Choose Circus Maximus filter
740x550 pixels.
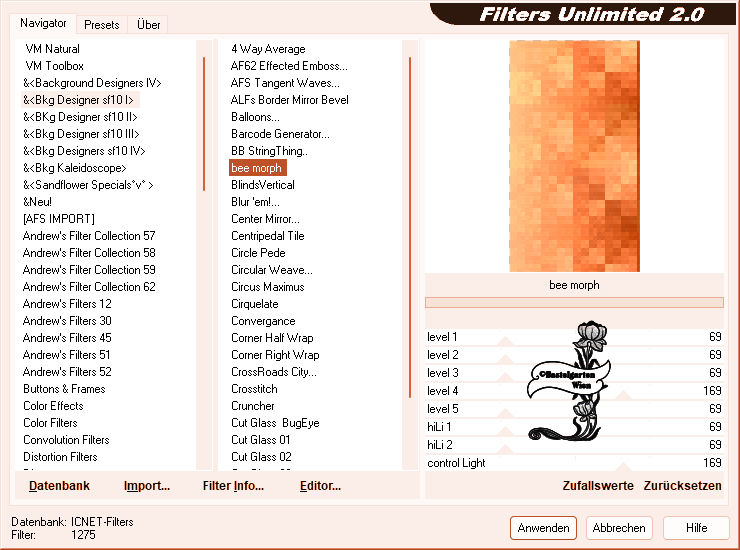268,287
